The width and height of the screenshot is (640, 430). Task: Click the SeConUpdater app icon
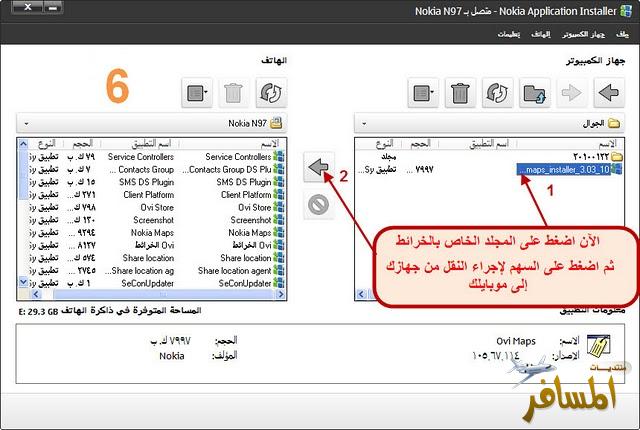[x=279, y=283]
